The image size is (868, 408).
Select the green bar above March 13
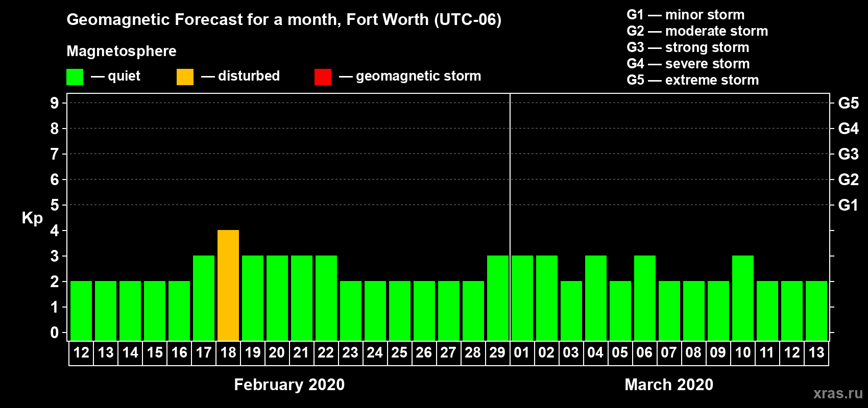pyautogui.click(x=816, y=311)
